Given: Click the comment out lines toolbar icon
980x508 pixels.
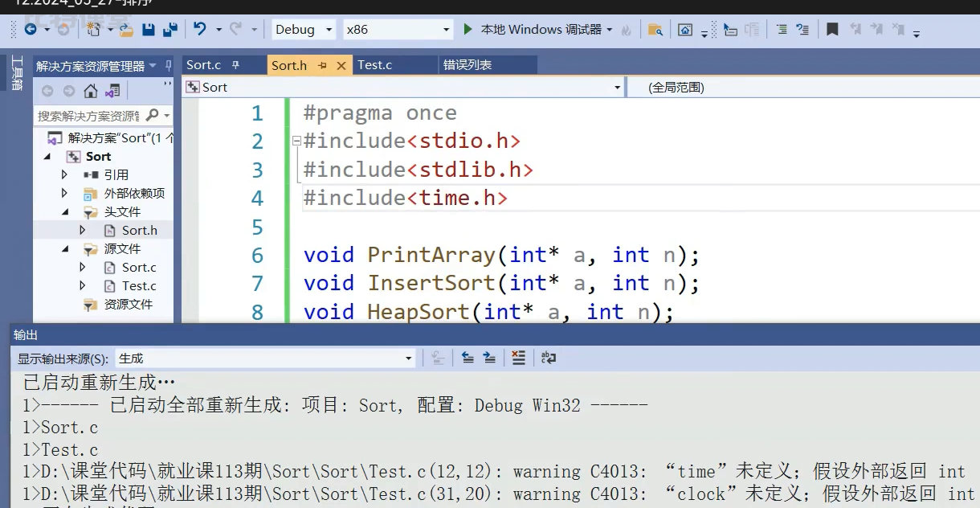Looking at the screenshot, I should click(782, 30).
